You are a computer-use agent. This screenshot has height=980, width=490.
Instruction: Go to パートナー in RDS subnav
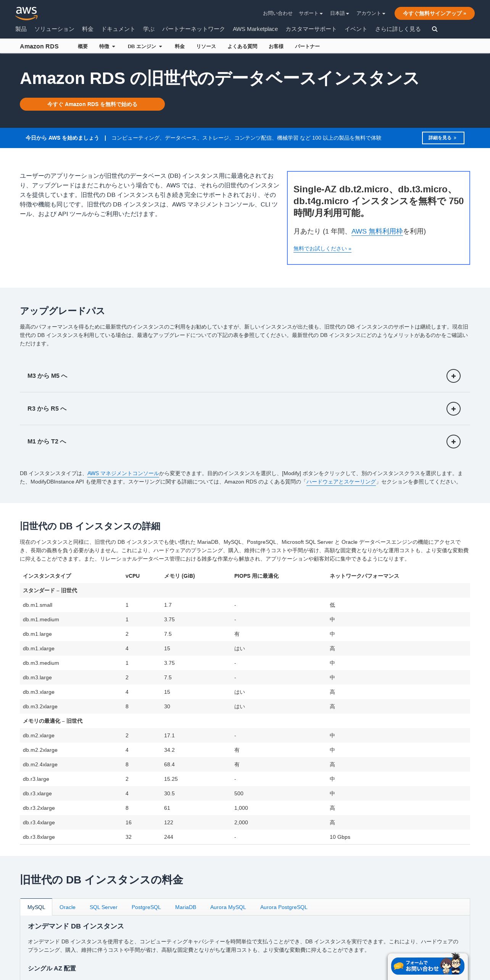tap(307, 46)
